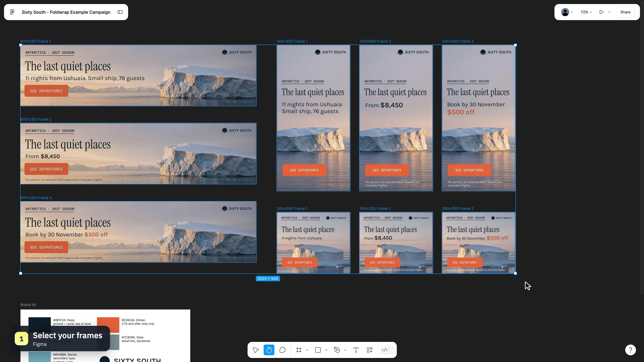Screen dimensions: 644x362
Task: Select the Hand tool
Action: pyautogui.click(x=269, y=350)
